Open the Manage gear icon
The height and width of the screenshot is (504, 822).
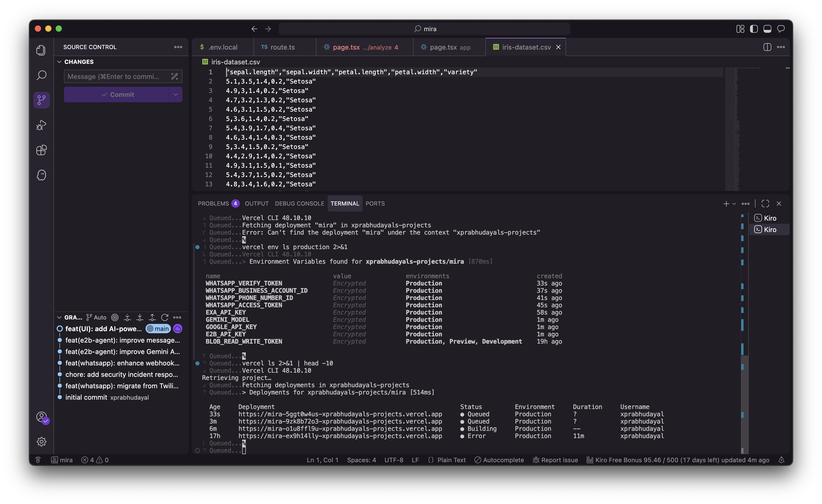41,442
